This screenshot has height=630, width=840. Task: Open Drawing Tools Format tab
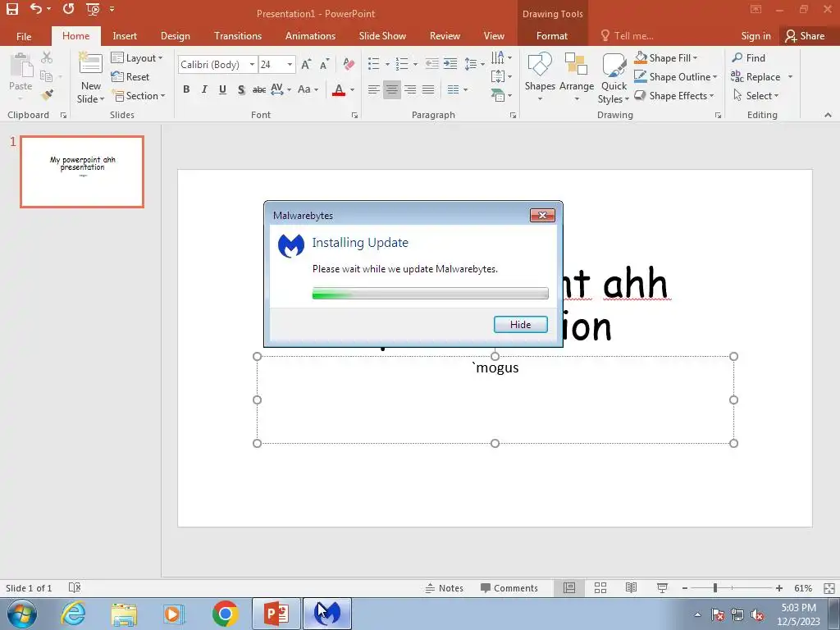552,36
